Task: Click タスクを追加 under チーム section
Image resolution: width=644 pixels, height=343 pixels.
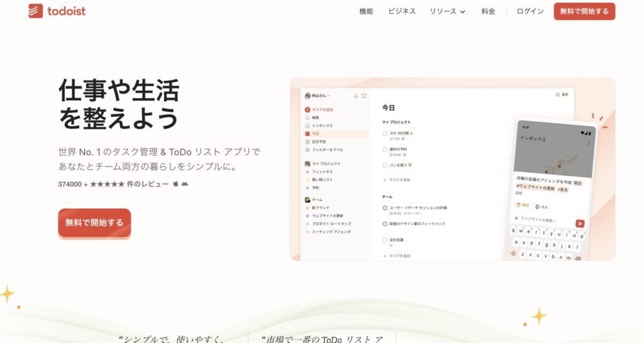Action: coord(397,256)
